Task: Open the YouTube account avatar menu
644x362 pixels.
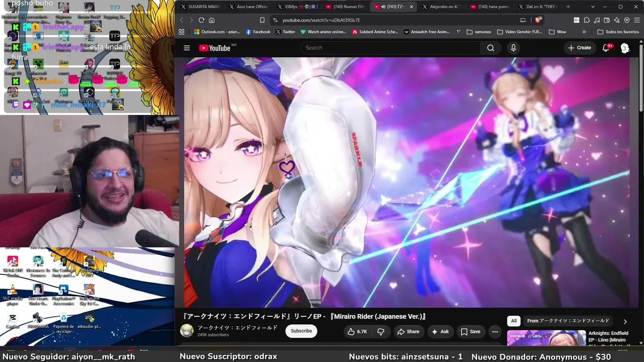Action: [625, 48]
